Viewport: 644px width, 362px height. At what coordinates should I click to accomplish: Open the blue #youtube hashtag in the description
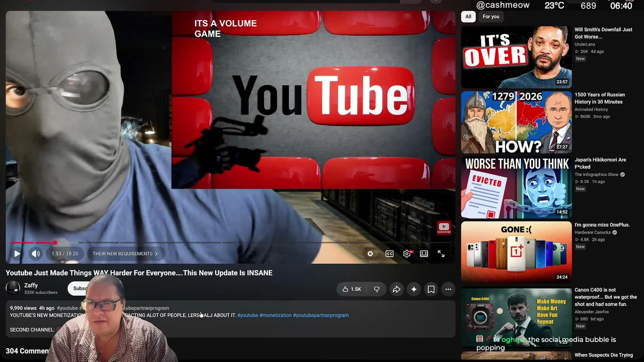(248, 315)
